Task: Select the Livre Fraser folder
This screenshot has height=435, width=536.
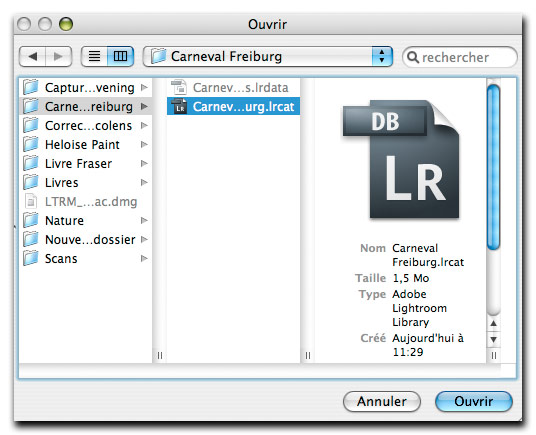Action: [x=85, y=163]
